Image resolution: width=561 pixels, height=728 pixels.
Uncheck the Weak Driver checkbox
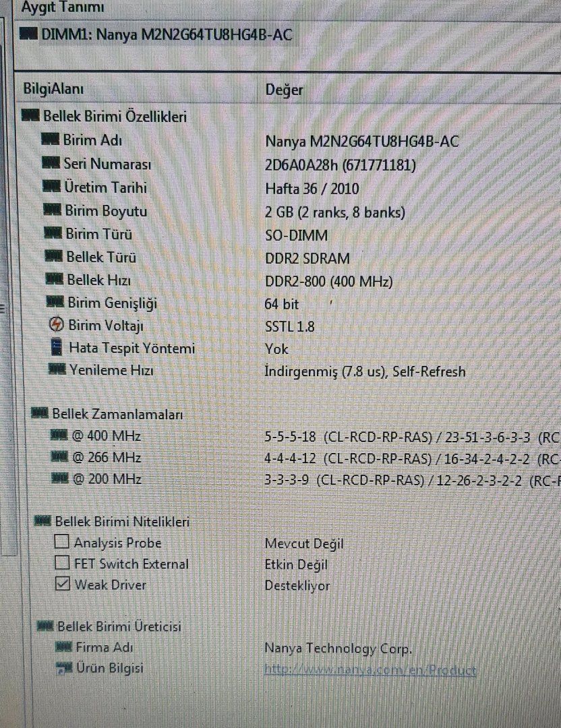pyautogui.click(x=63, y=584)
